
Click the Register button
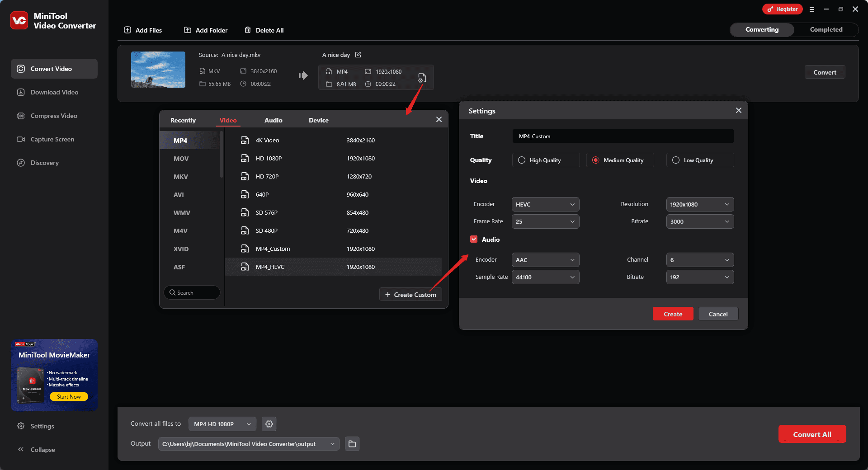click(x=783, y=9)
